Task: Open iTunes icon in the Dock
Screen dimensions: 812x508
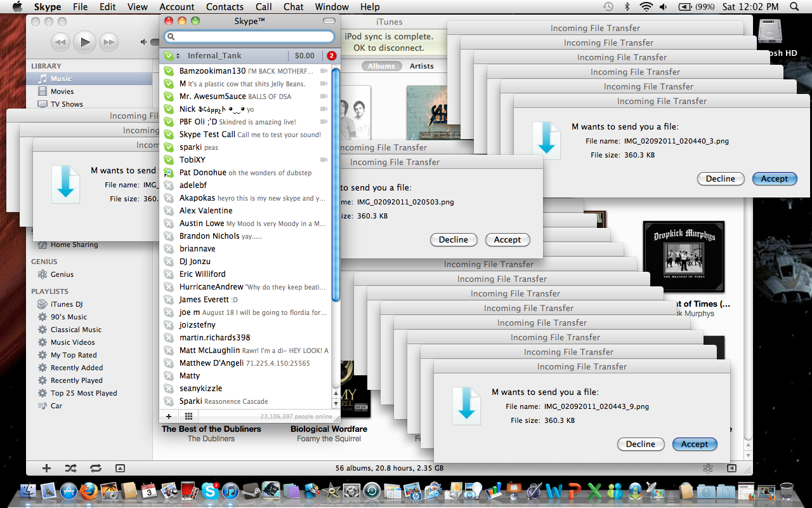Action: (x=230, y=491)
